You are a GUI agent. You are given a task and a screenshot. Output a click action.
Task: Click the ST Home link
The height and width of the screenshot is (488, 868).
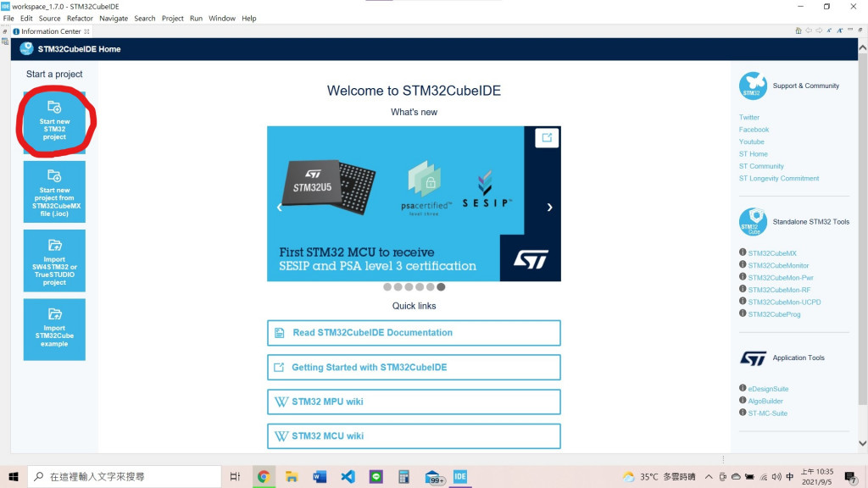tap(754, 154)
